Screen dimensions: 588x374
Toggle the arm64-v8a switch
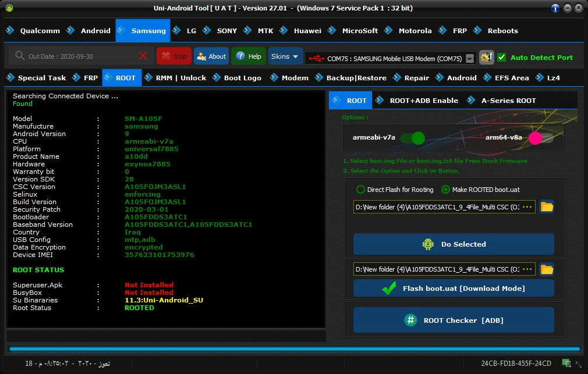tap(541, 138)
